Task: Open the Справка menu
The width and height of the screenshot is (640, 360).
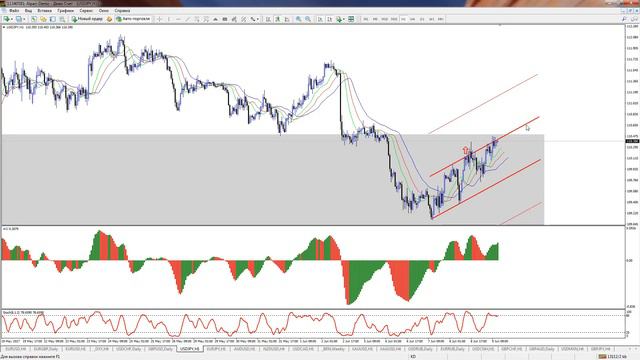Action: (x=122, y=11)
